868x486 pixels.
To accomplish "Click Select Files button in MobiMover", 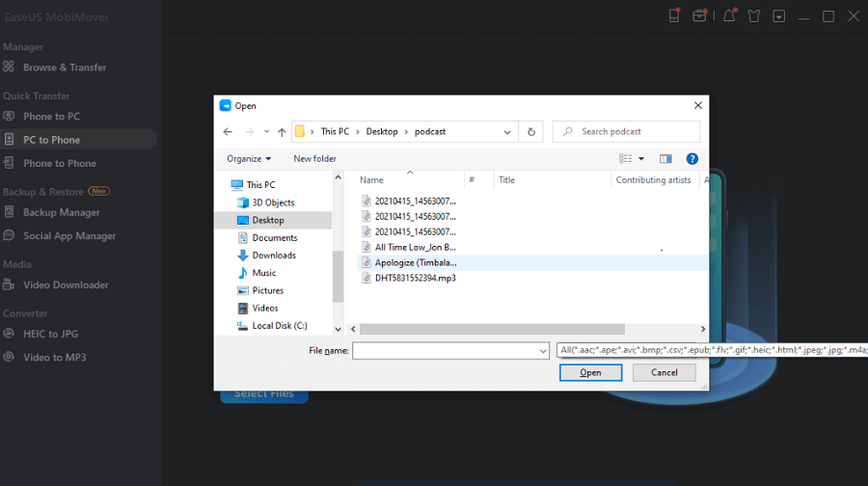I will pos(264,394).
